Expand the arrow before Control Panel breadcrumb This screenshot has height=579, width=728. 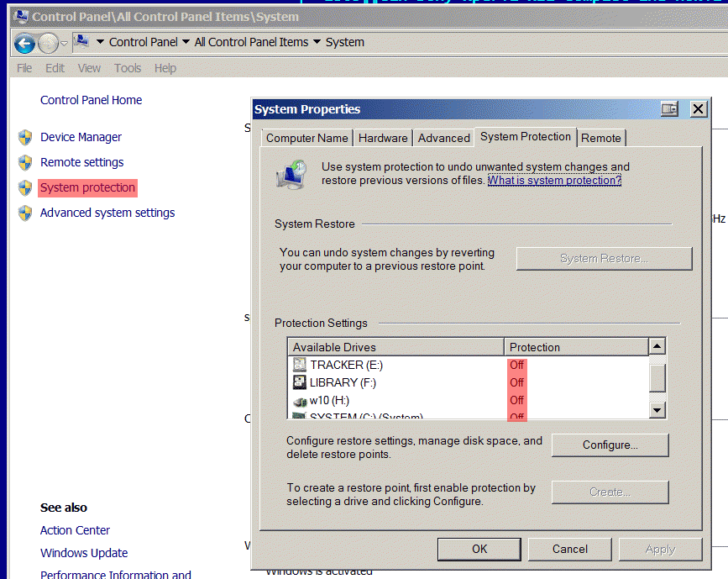point(100,42)
